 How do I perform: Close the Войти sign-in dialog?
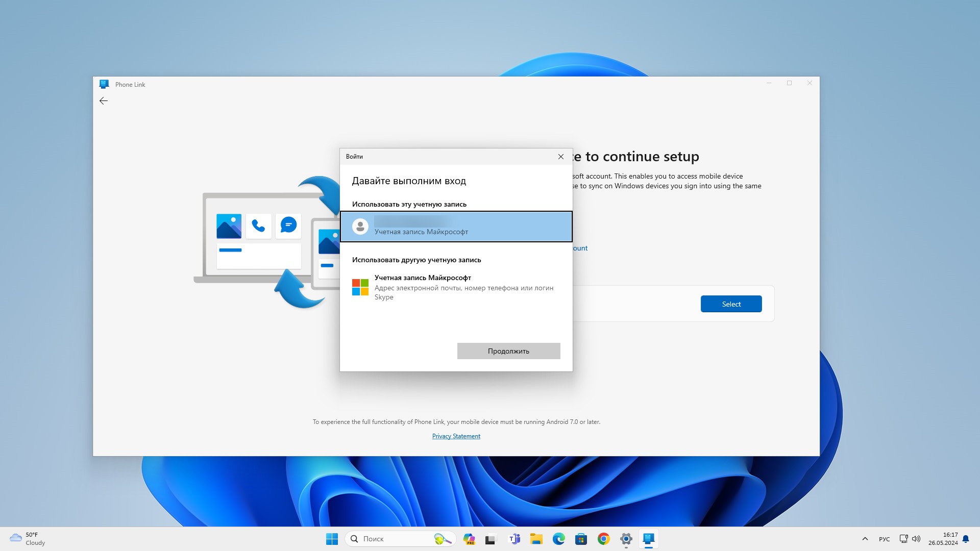[560, 156]
